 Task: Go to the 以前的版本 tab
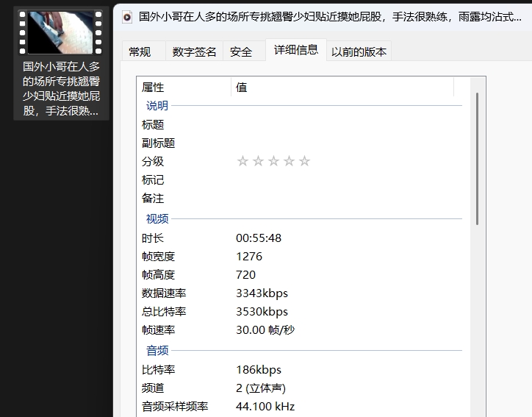[359, 52]
